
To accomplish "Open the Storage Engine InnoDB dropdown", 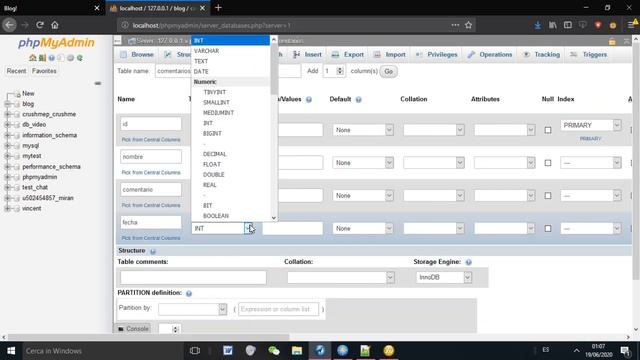I will pyautogui.click(x=444, y=277).
